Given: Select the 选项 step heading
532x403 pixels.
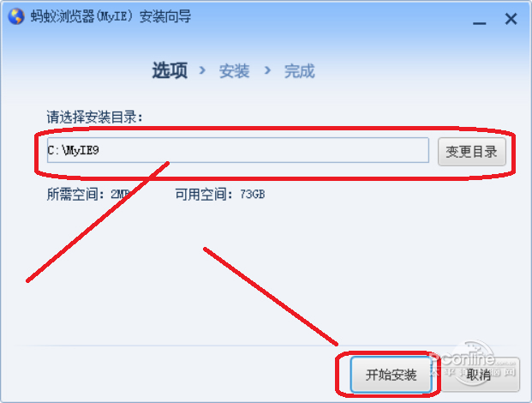Looking at the screenshot, I should pyautogui.click(x=170, y=70).
